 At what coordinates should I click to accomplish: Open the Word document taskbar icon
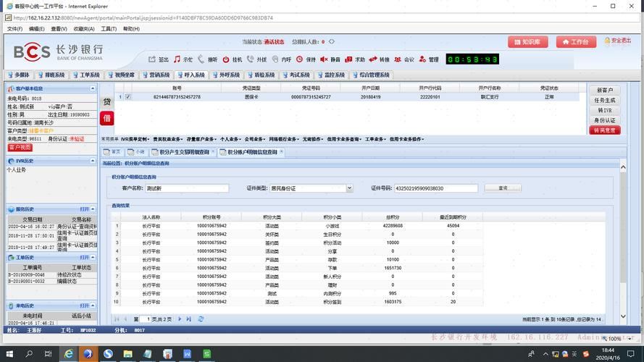tap(188, 354)
